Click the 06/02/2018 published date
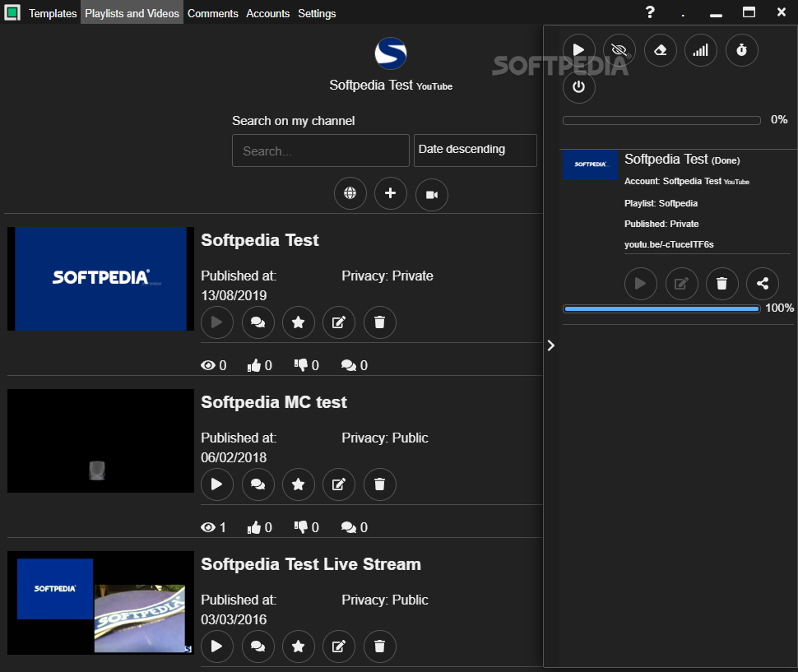This screenshot has width=798, height=672. click(x=234, y=458)
